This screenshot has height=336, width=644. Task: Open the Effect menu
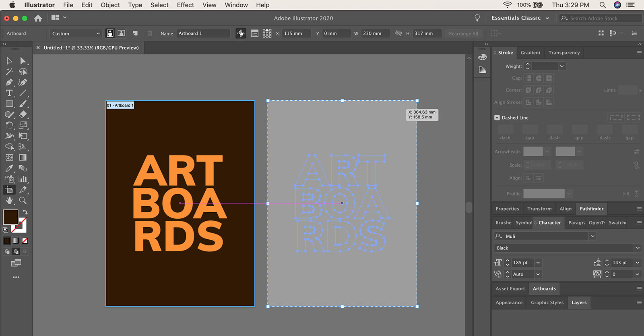pyautogui.click(x=185, y=5)
